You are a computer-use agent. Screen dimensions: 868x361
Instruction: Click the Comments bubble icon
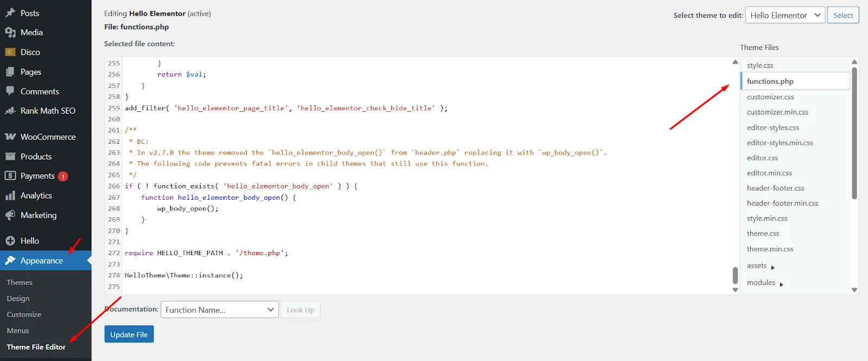pos(10,91)
